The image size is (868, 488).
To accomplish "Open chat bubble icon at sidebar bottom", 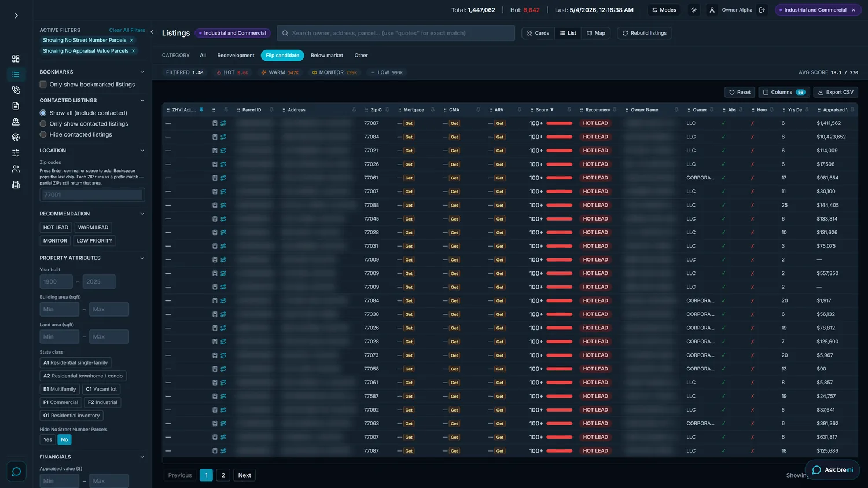I will pos(16,471).
